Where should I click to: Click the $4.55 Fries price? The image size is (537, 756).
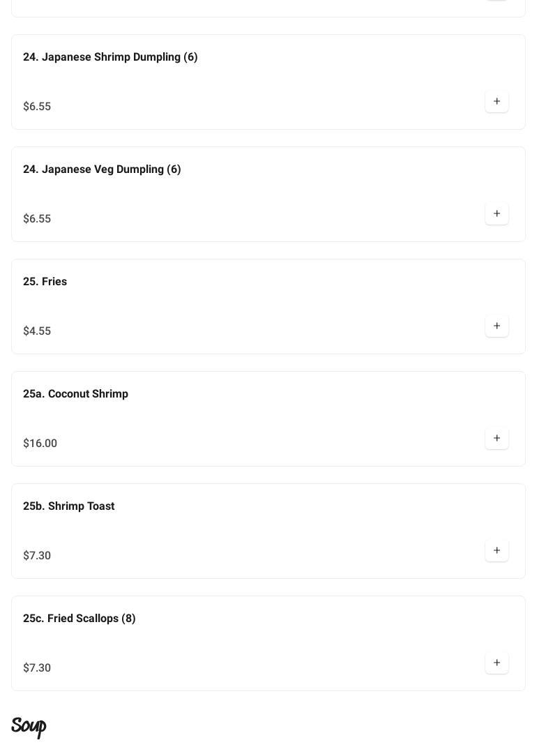coord(37,331)
